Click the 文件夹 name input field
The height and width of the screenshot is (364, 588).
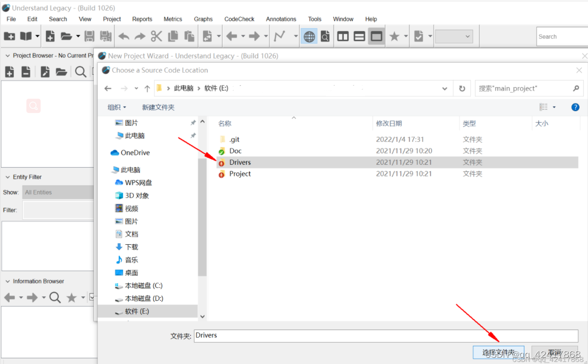click(385, 336)
